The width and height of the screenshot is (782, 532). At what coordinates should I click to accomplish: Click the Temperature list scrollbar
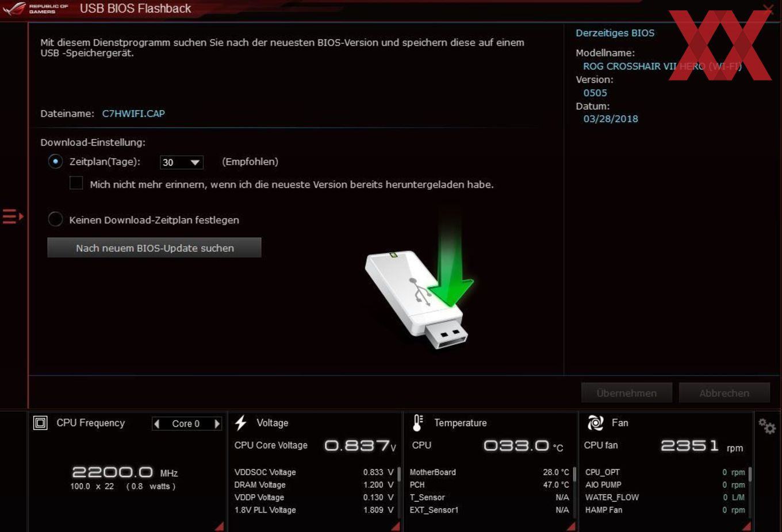[x=574, y=475]
